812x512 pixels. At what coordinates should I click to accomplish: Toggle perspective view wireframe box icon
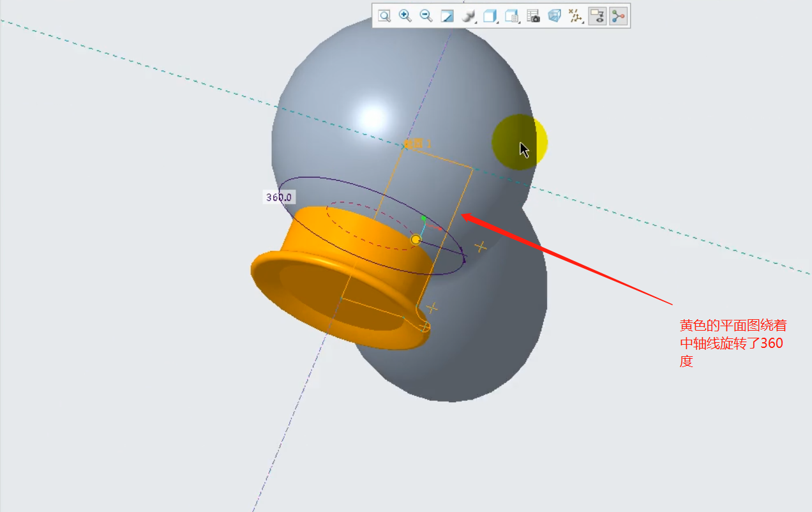click(555, 16)
